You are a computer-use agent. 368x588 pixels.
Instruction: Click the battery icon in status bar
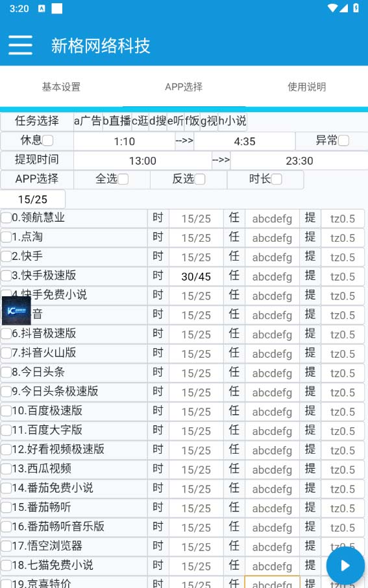356,8
